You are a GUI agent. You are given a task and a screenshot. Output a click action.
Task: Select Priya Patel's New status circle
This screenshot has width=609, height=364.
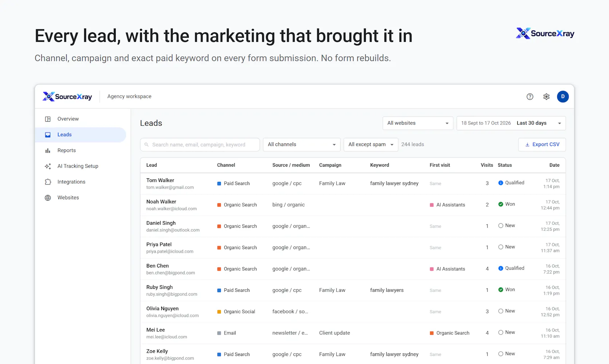(501, 247)
